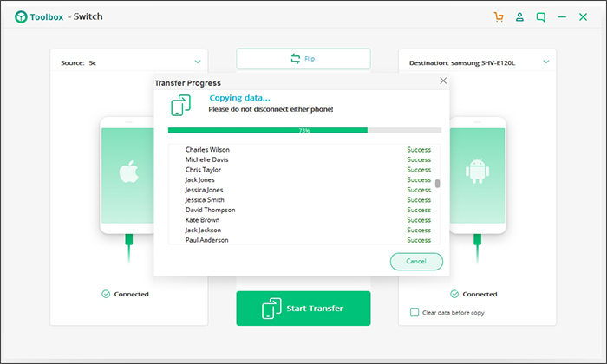Select the Charles Wilson entry
Image resolution: width=607 pixels, height=364 pixels.
(x=304, y=150)
